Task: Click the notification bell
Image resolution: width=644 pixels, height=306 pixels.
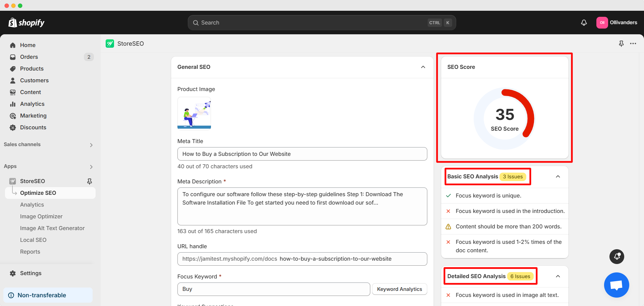Action: click(x=584, y=23)
